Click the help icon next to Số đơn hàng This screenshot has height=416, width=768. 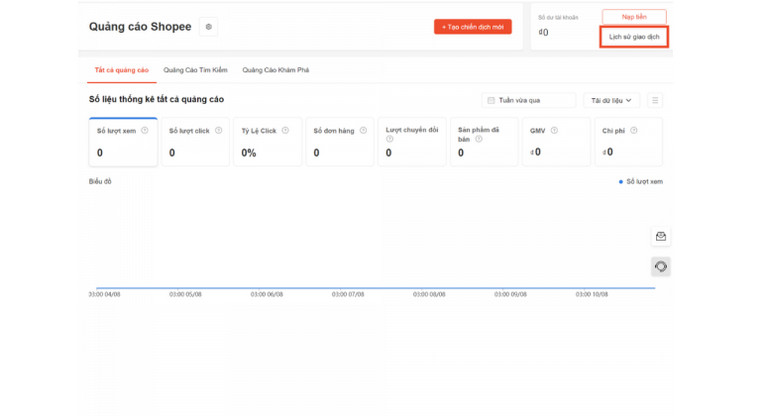pyautogui.click(x=363, y=130)
